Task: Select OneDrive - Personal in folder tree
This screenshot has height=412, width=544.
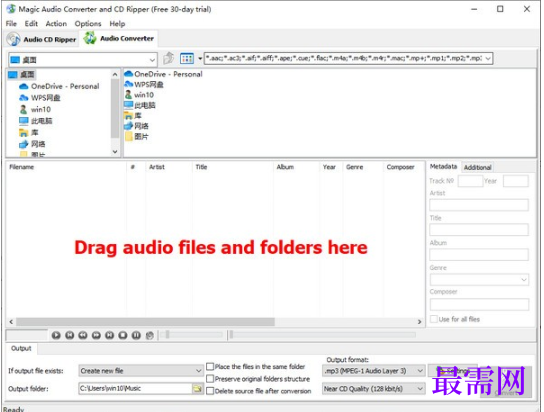Action: pyautogui.click(x=59, y=86)
